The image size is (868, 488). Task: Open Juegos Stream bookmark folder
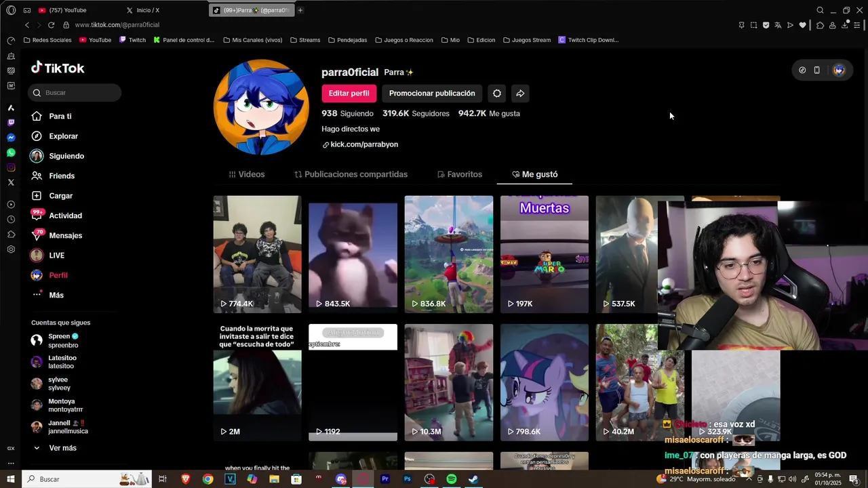click(x=527, y=40)
